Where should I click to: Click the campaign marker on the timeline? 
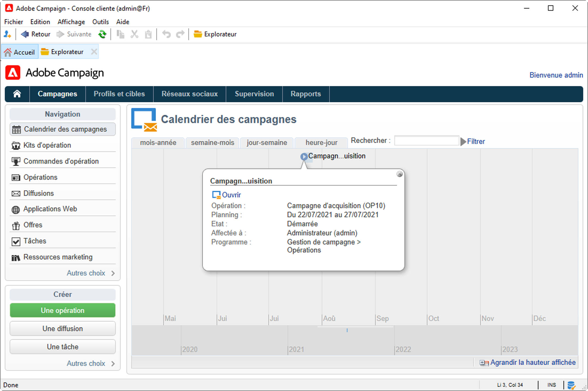304,156
